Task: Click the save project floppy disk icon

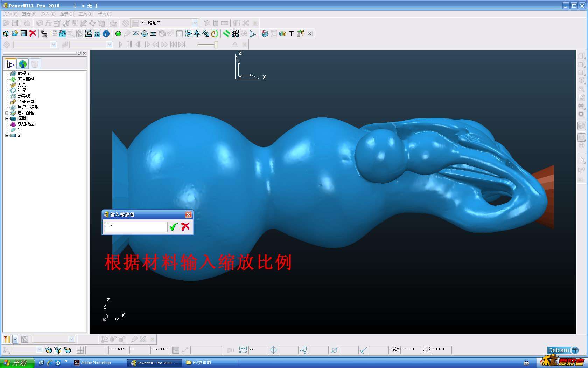Action: (24, 34)
